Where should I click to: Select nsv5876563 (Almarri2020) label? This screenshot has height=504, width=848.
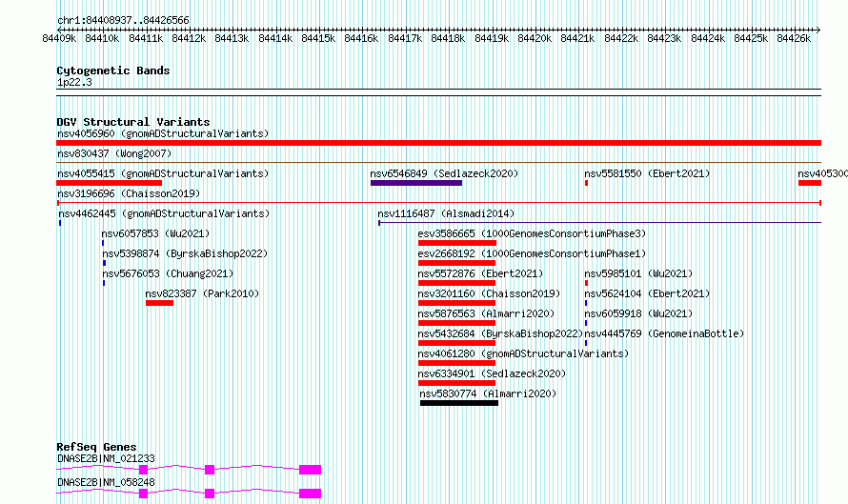(x=486, y=313)
